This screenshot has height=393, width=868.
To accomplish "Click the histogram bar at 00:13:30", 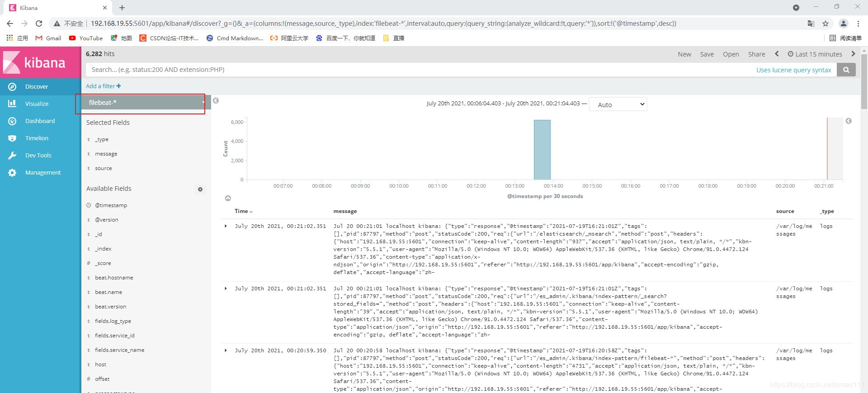I will click(x=542, y=150).
